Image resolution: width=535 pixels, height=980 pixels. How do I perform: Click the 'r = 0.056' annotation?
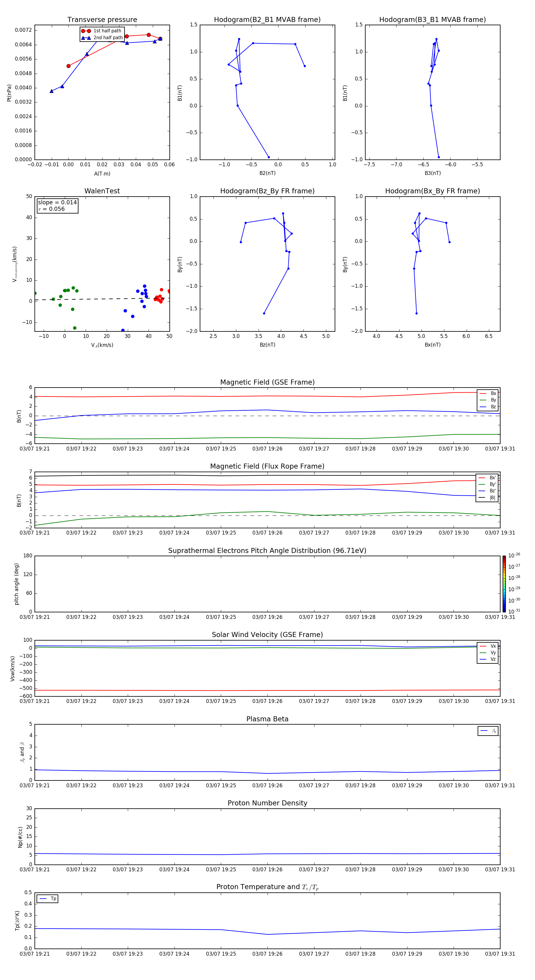(x=51, y=209)
